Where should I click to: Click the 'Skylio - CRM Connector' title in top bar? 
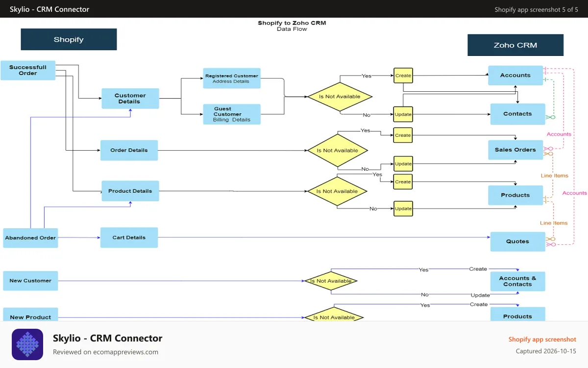click(49, 9)
